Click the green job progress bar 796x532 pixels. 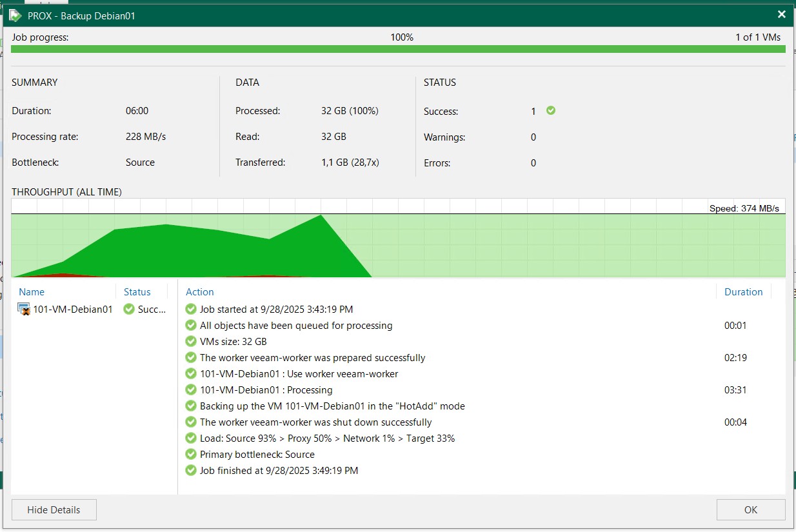pos(398,49)
